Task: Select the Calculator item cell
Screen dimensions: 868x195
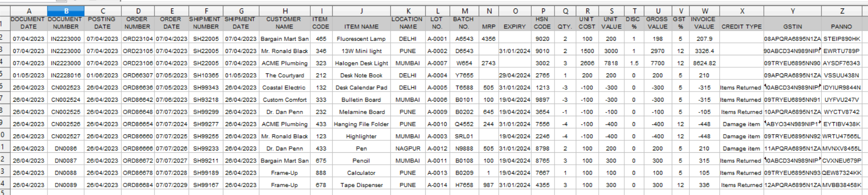Action: (361, 173)
